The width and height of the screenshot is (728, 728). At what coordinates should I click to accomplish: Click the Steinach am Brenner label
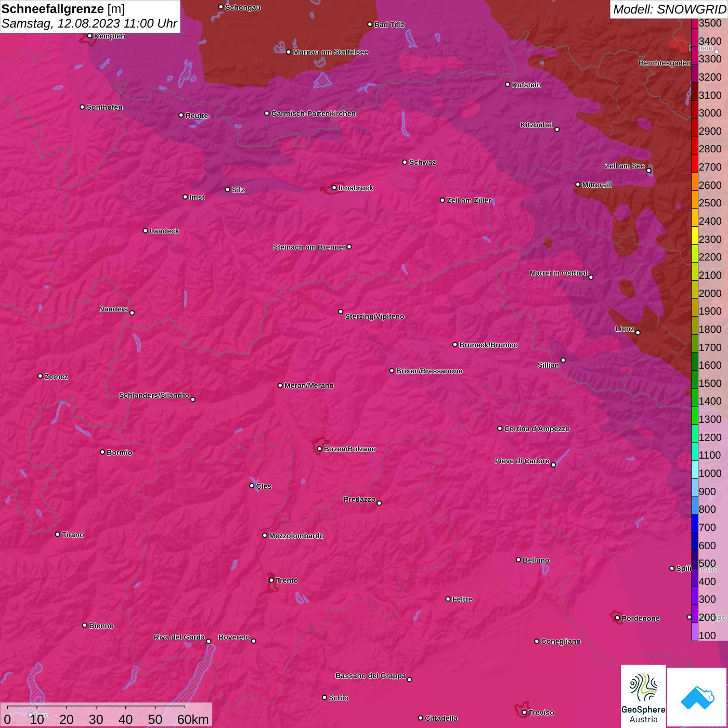coord(309,247)
